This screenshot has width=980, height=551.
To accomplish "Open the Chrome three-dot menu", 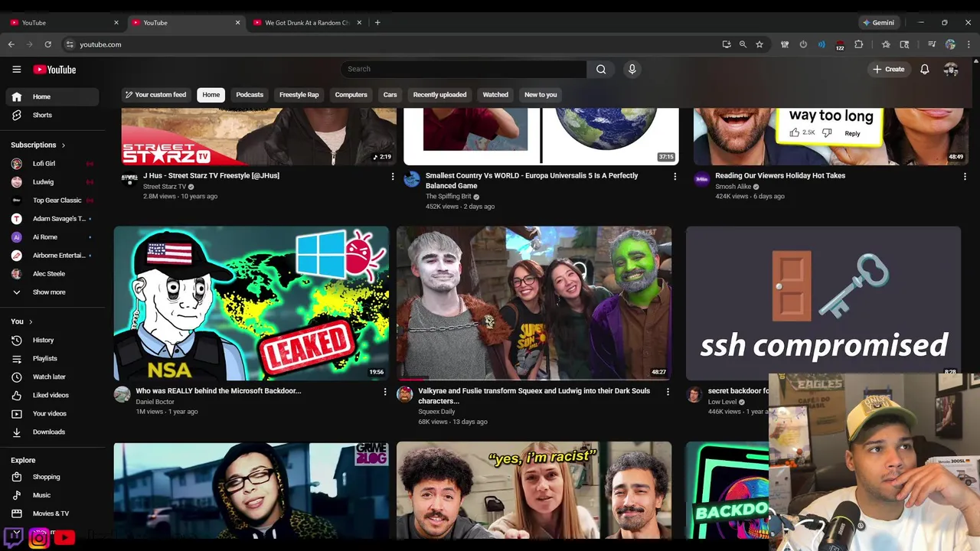I will coord(969,44).
